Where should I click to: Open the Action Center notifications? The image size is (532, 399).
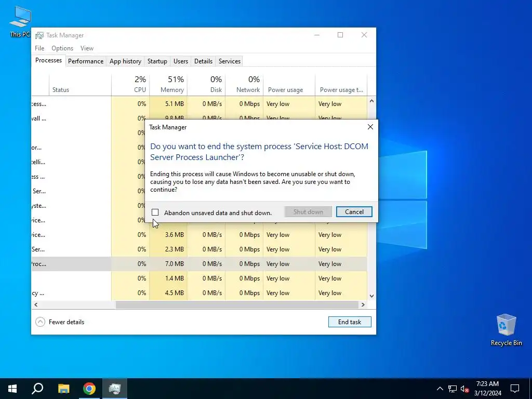click(x=515, y=389)
